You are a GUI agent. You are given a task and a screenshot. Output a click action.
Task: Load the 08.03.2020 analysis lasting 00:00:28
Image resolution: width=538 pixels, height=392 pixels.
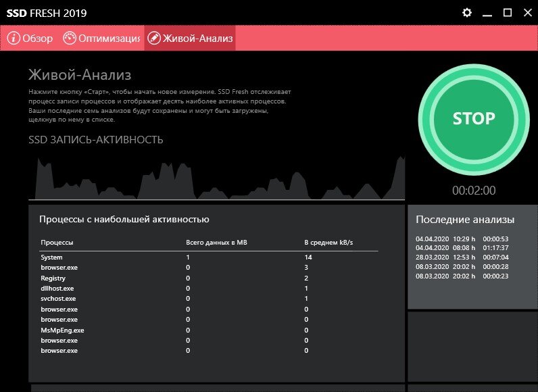click(x=462, y=266)
